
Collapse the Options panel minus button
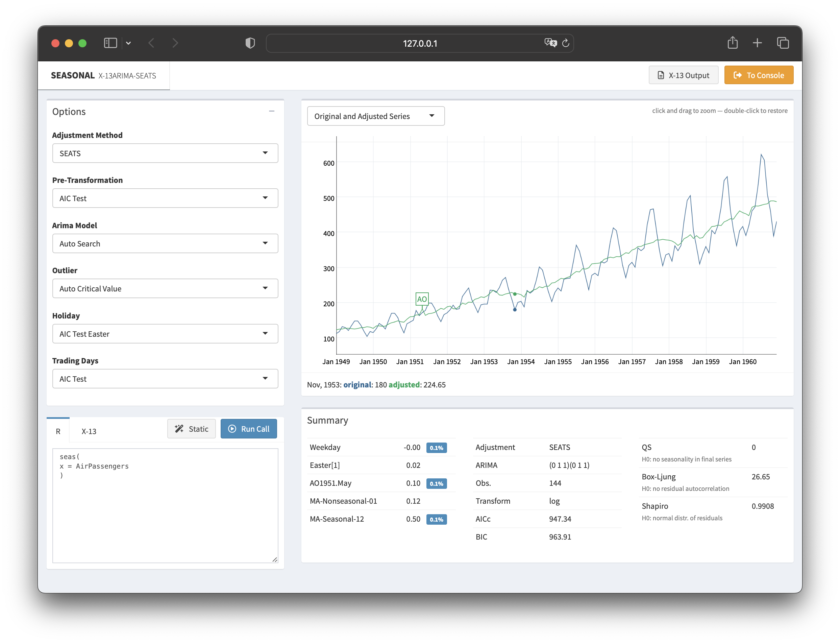pos(271,110)
